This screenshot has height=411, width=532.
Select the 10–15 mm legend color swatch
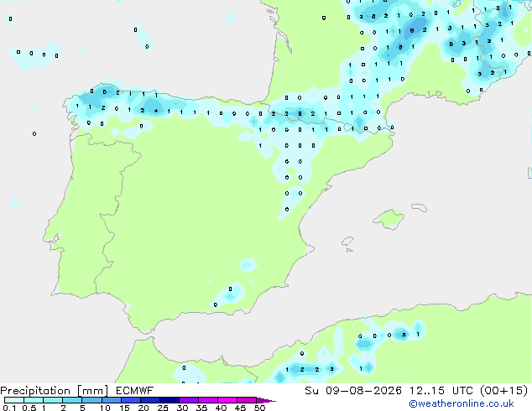111,400
